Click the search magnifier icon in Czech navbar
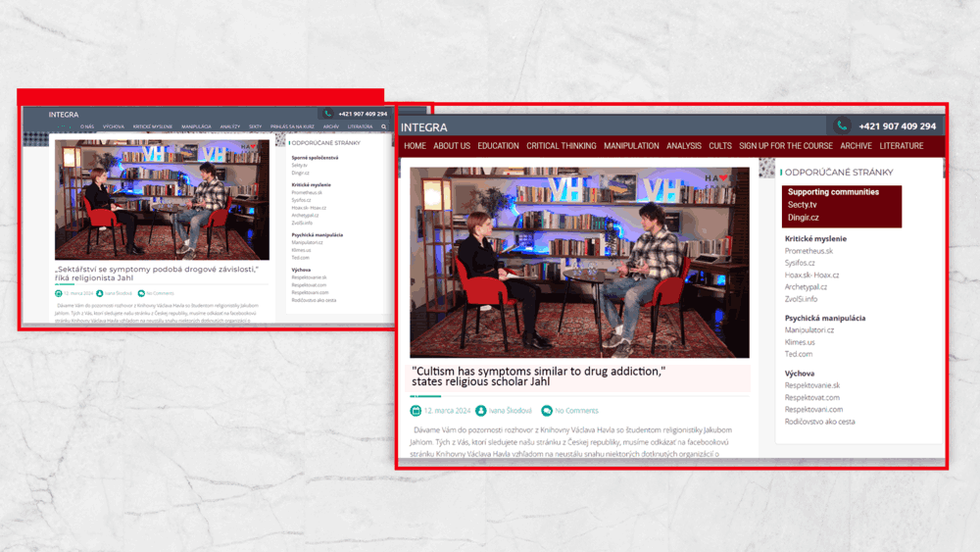980x552 pixels. pyautogui.click(x=384, y=126)
